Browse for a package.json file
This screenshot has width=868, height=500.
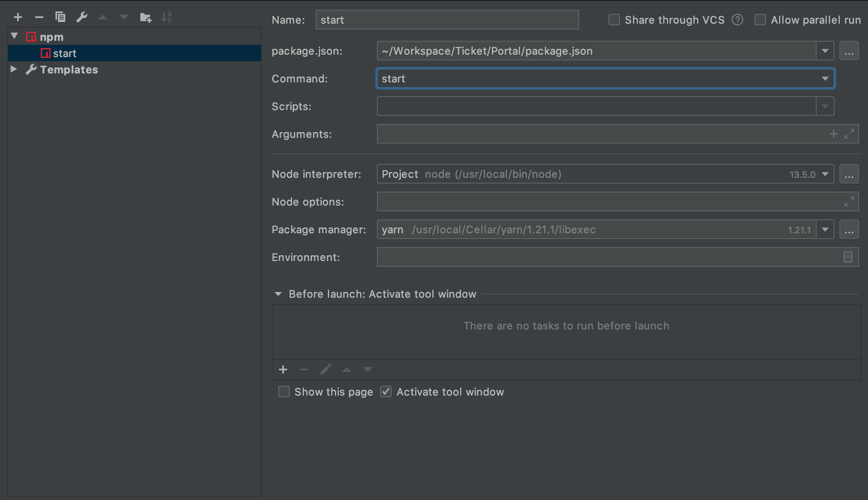(x=849, y=51)
